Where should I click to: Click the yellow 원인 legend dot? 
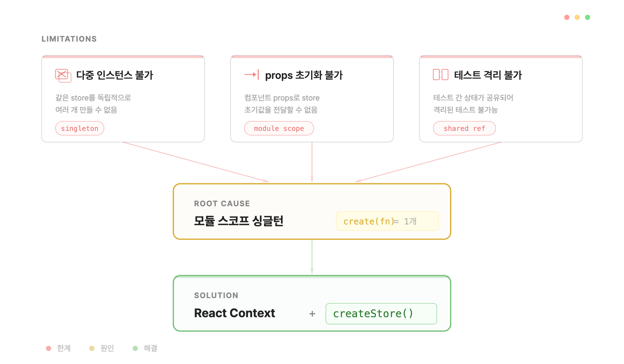point(92,348)
